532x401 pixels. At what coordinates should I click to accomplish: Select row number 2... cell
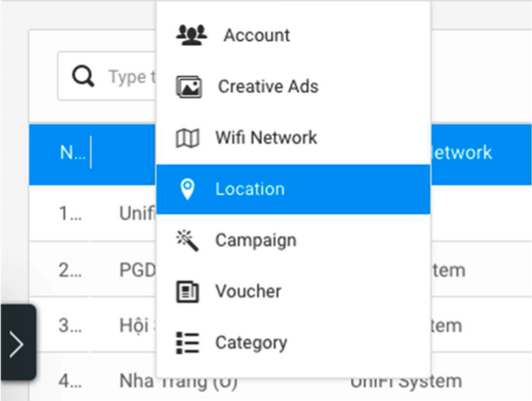coord(70,270)
